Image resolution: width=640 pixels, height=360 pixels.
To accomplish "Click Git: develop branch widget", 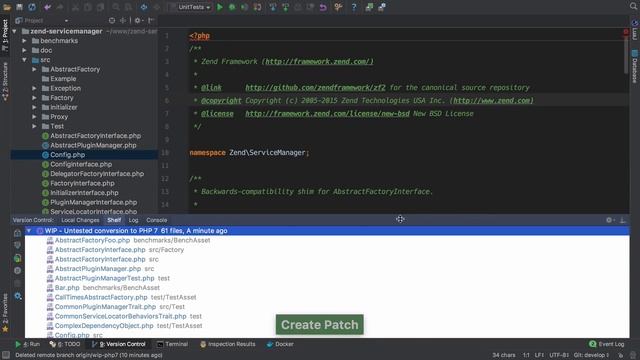I will click(592, 355).
